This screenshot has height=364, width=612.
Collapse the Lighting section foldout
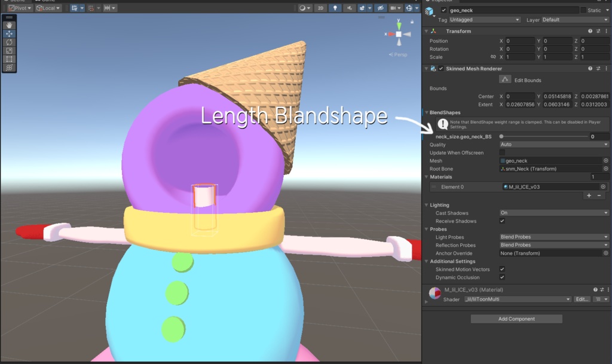[x=427, y=205]
